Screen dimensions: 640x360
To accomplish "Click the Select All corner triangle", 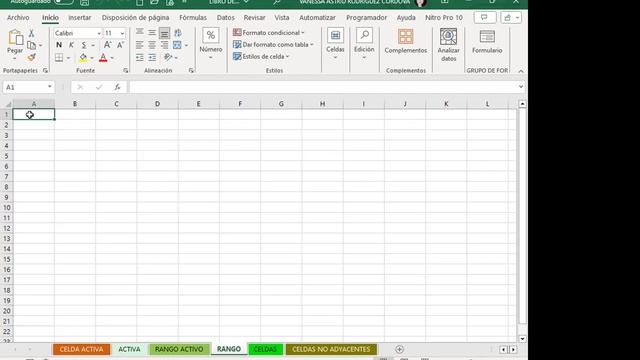I will [8, 104].
